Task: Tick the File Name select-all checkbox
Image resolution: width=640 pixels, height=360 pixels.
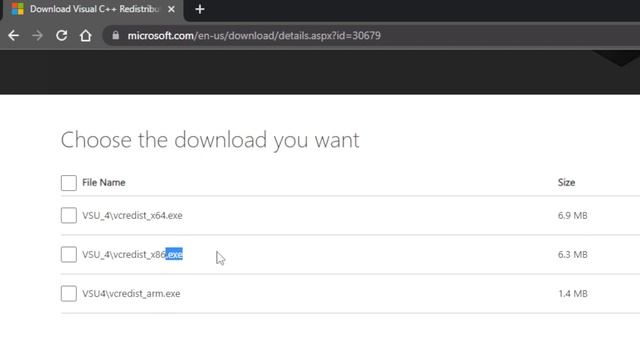Action: pos(69,183)
